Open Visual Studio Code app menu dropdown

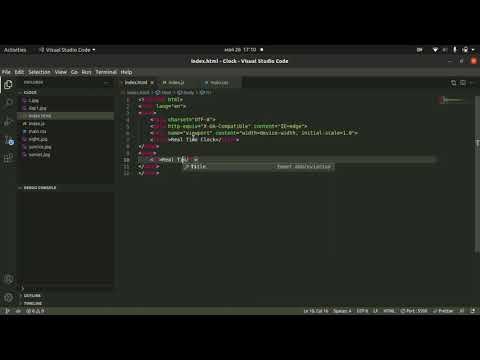(67, 50)
